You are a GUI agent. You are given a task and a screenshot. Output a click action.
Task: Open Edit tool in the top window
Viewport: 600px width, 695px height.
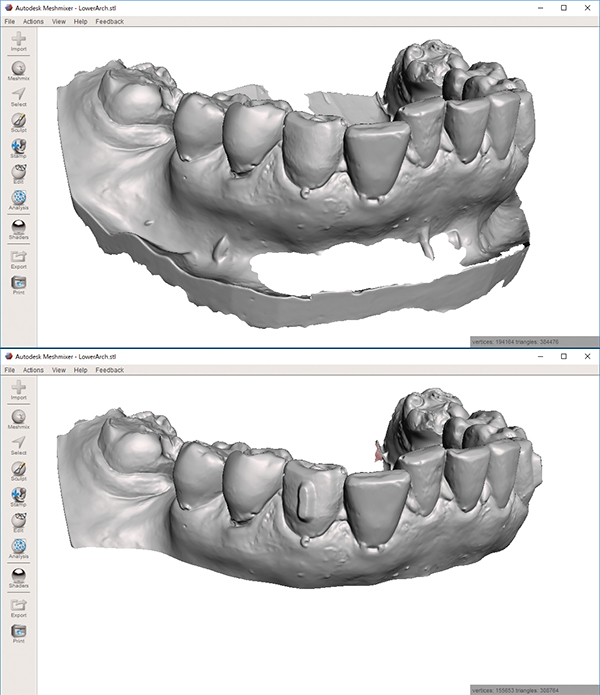click(19, 172)
